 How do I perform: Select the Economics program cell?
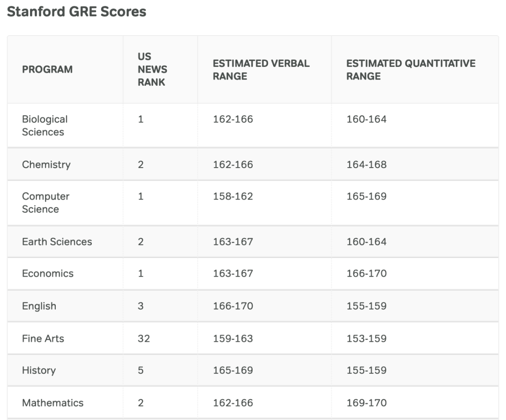[x=48, y=273]
